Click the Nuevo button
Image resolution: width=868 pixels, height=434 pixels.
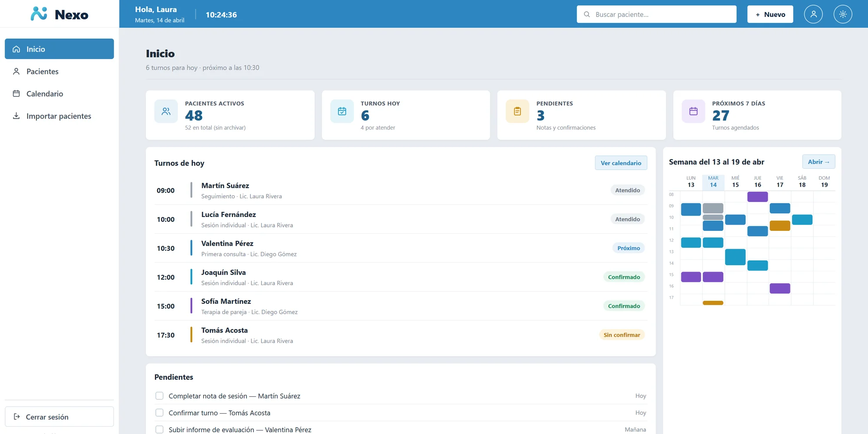coord(770,14)
